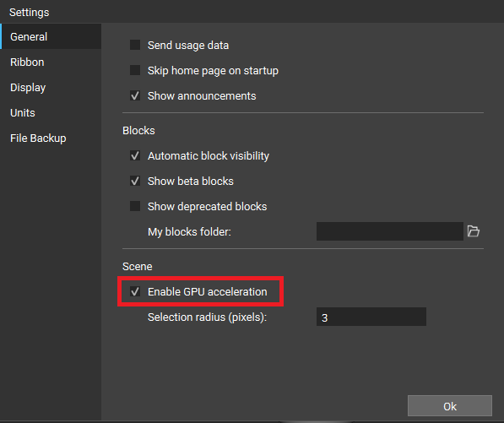Switch to the Ribbon settings tab

point(51,62)
